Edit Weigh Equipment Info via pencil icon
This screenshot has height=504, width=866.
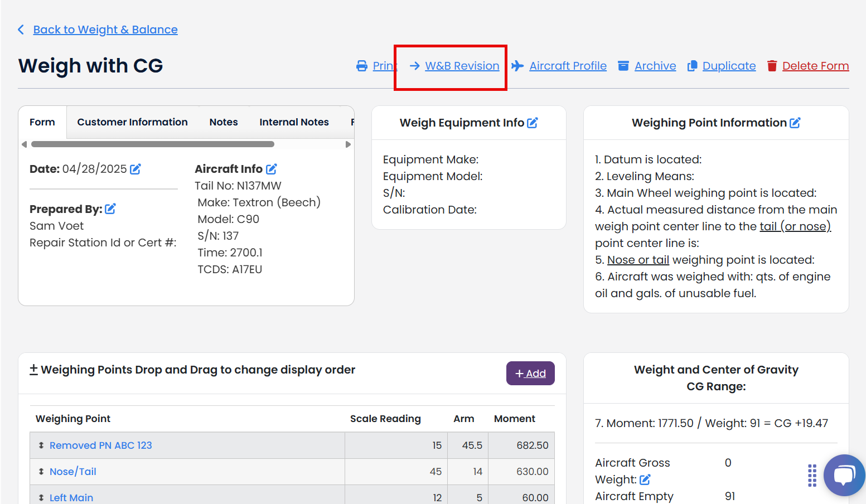click(533, 123)
